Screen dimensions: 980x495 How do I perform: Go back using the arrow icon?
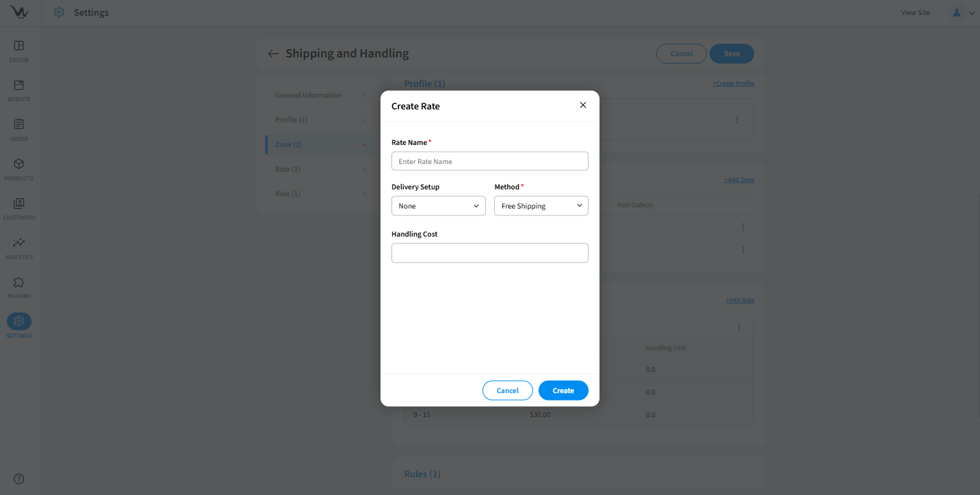point(273,54)
